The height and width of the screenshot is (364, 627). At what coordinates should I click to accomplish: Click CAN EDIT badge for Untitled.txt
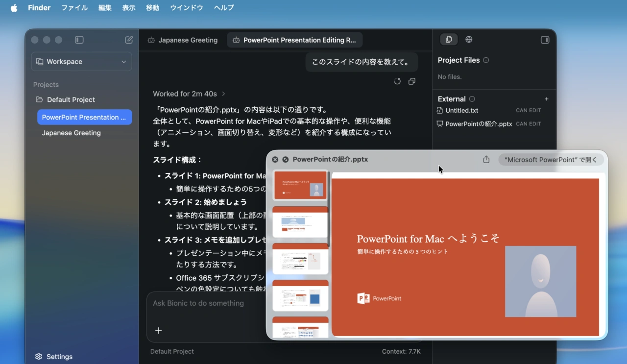(529, 111)
